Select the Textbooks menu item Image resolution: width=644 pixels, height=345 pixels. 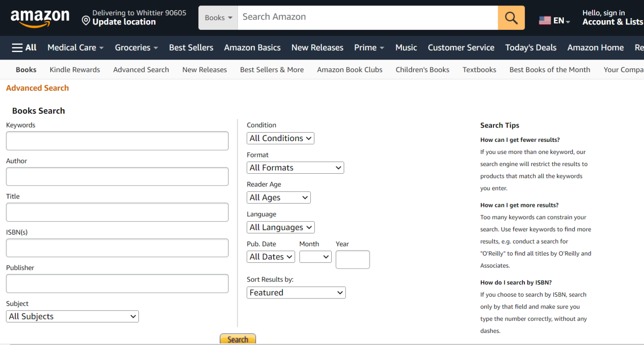pos(479,70)
